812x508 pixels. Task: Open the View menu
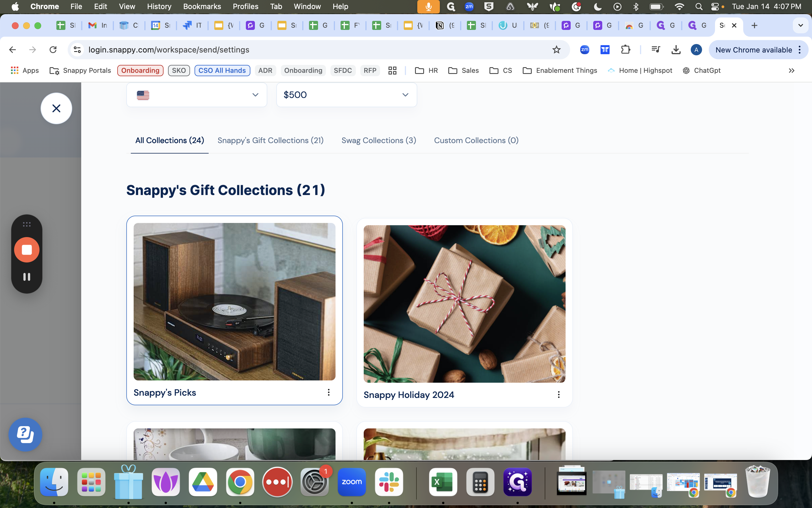127,6
